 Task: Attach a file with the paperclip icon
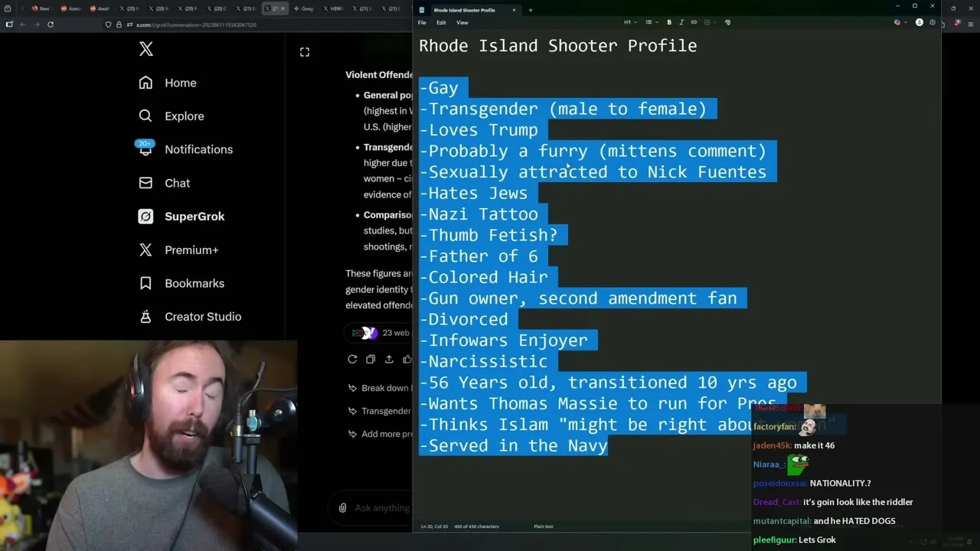pos(342,507)
